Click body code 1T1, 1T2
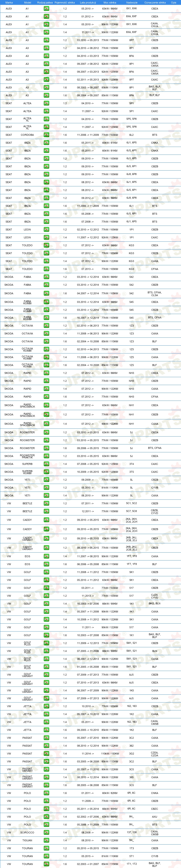This screenshot has height=868, width=181. 132,864
